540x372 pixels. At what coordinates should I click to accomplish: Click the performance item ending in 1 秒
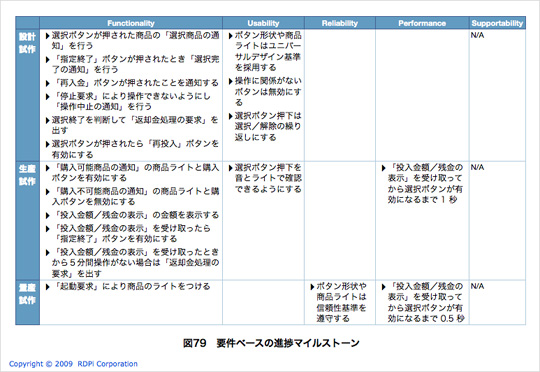point(423,184)
